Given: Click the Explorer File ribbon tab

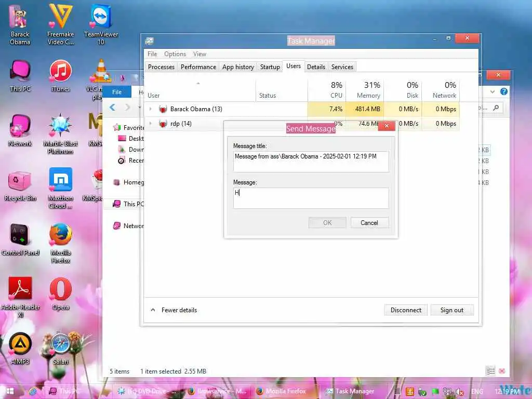Looking at the screenshot, I should [117, 92].
